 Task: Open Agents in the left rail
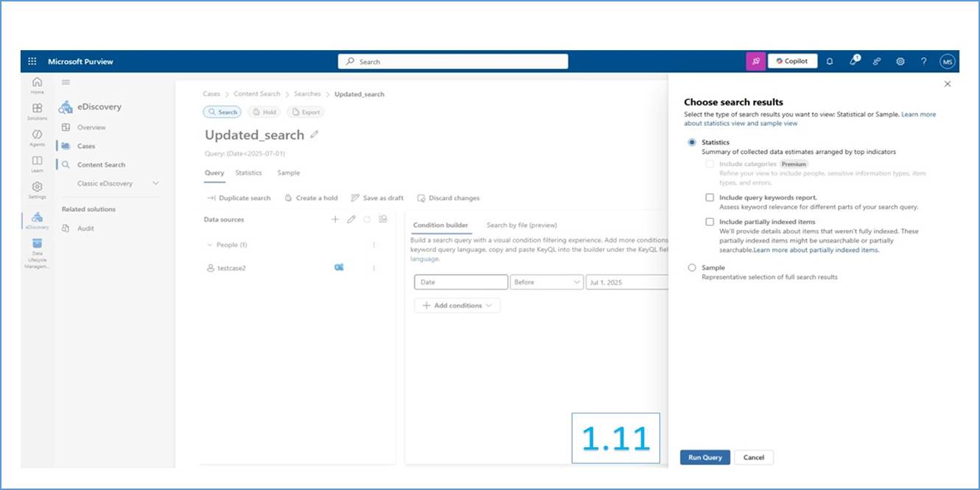[x=37, y=138]
